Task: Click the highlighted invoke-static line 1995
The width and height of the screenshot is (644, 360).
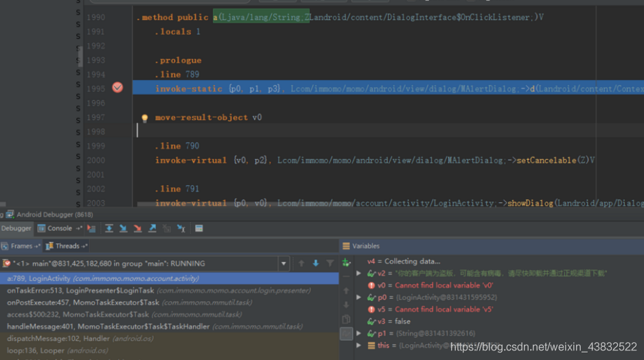Action: pyautogui.click(x=388, y=88)
